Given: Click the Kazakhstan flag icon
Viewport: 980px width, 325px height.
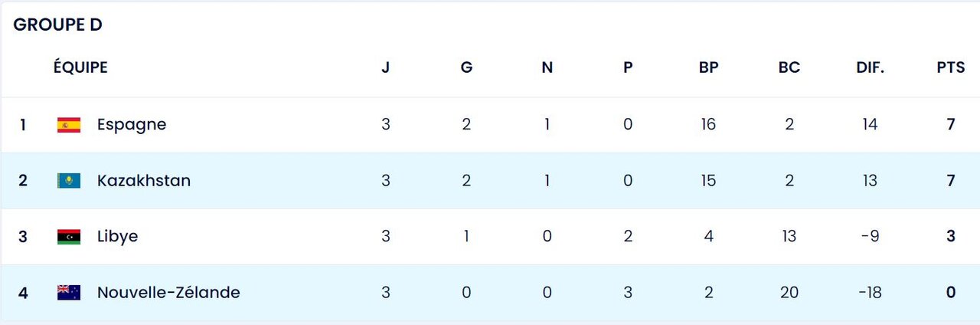Looking at the screenshot, I should [69, 181].
